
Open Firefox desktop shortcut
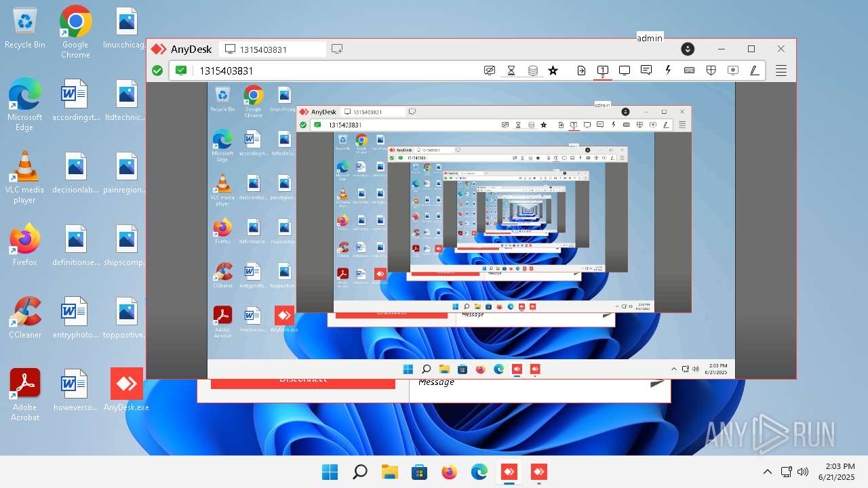point(25,245)
